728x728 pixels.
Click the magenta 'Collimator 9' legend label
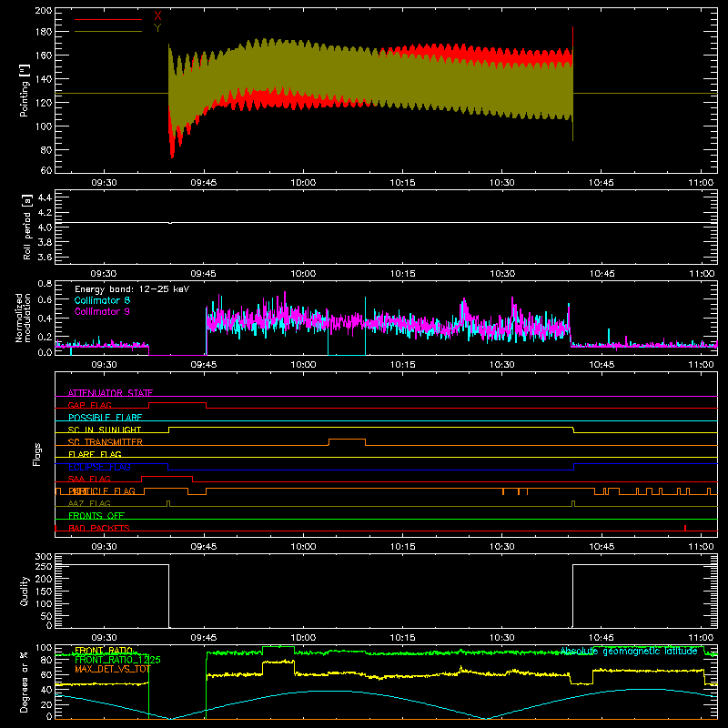click(x=102, y=311)
